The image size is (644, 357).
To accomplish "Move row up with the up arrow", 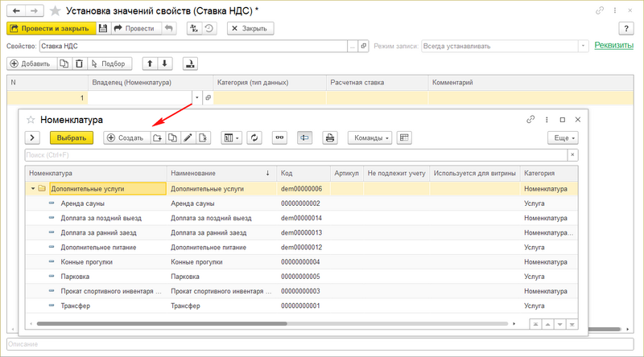I will pos(150,64).
